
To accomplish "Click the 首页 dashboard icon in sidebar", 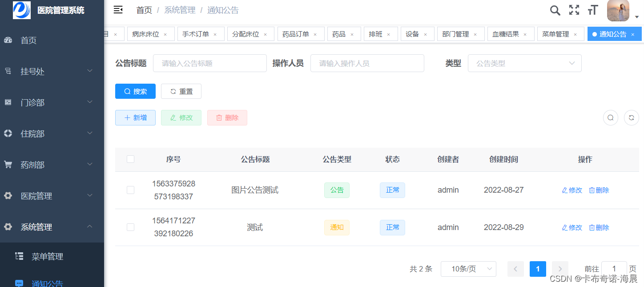I will click(x=8, y=40).
